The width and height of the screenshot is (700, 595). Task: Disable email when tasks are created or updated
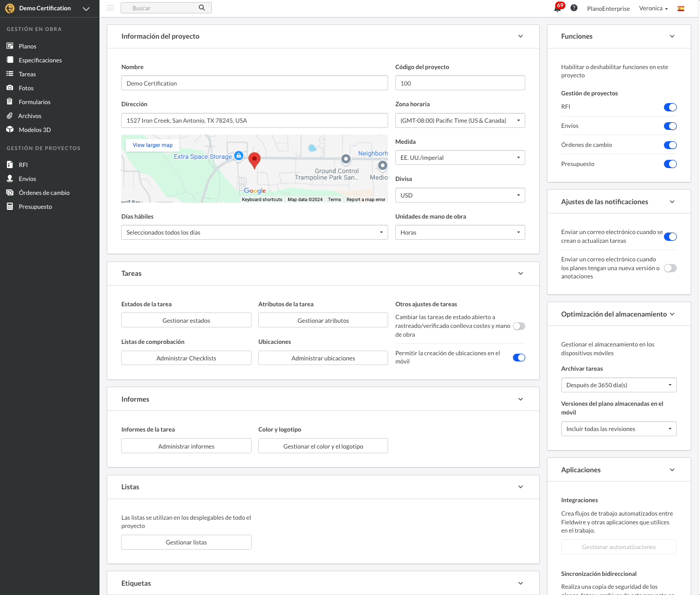tap(670, 237)
